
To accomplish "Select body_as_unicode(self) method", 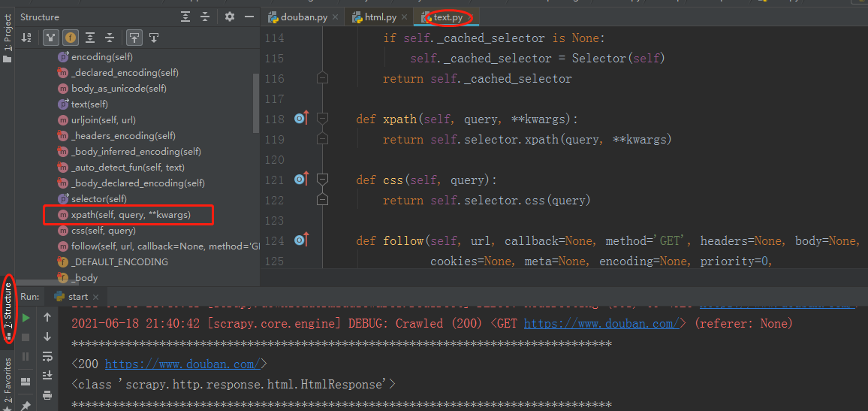I will 112,88.
